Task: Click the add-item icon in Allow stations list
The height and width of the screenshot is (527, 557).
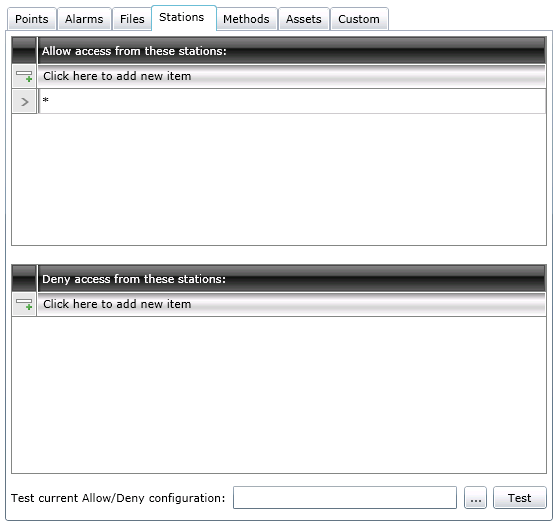Action: (24, 76)
